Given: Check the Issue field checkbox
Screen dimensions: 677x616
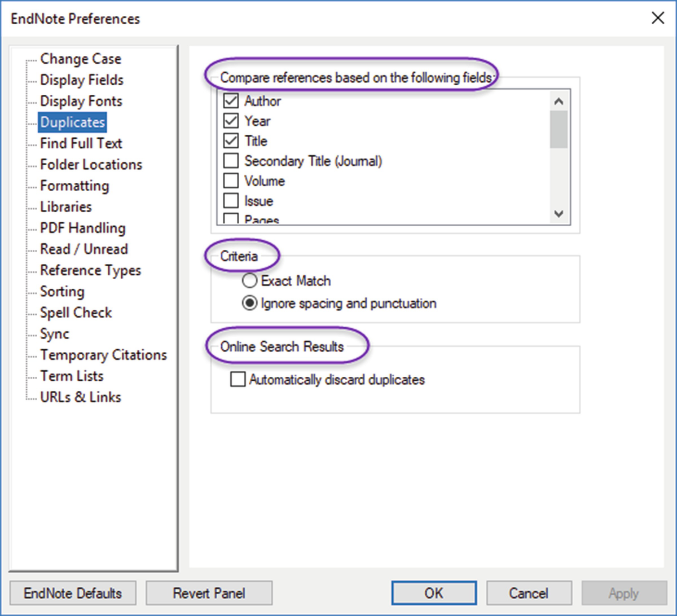Looking at the screenshot, I should [231, 201].
